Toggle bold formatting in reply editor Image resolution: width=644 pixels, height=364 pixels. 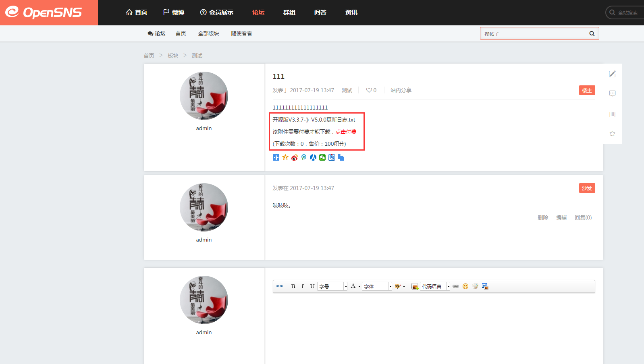click(293, 286)
